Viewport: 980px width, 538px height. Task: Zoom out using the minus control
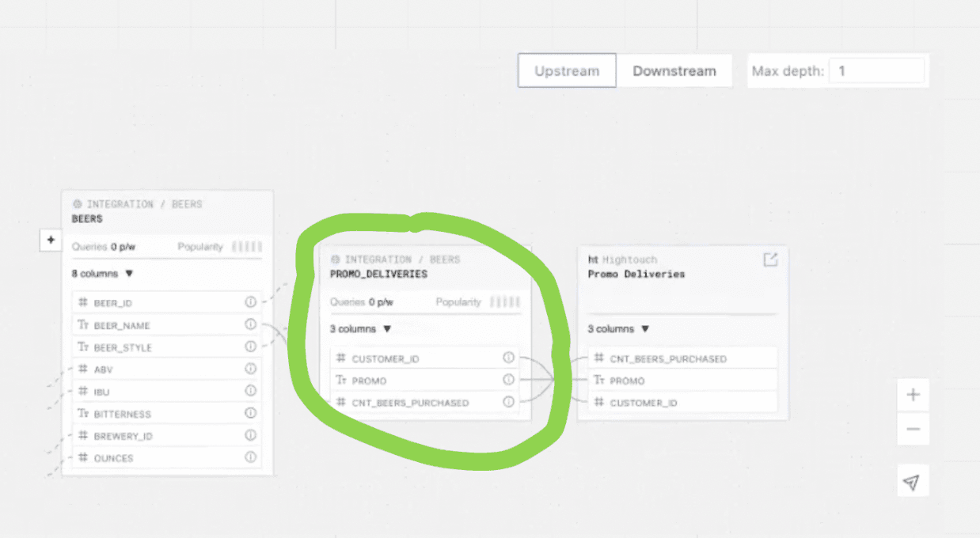coord(913,429)
